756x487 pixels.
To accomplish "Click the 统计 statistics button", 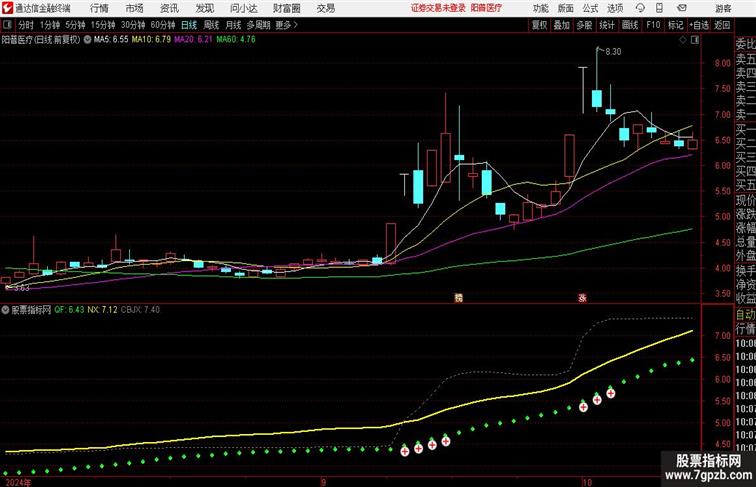I will 607,25.
